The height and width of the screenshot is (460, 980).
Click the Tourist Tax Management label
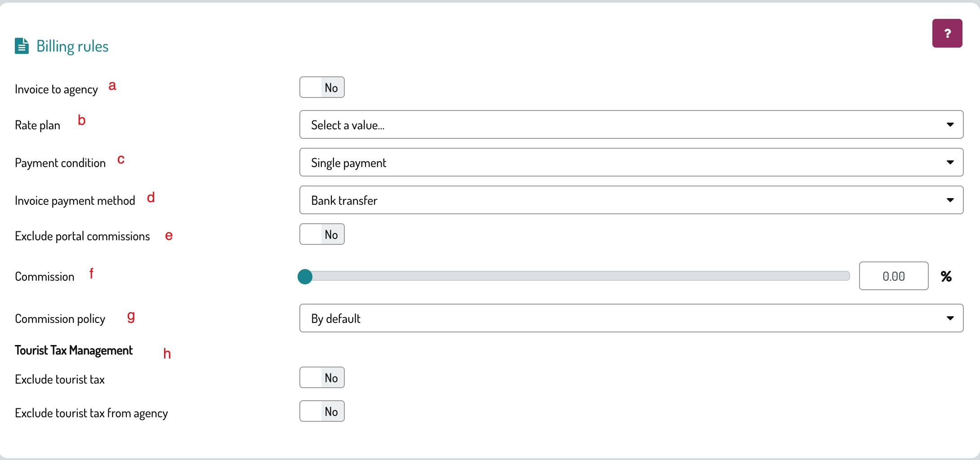click(x=74, y=350)
